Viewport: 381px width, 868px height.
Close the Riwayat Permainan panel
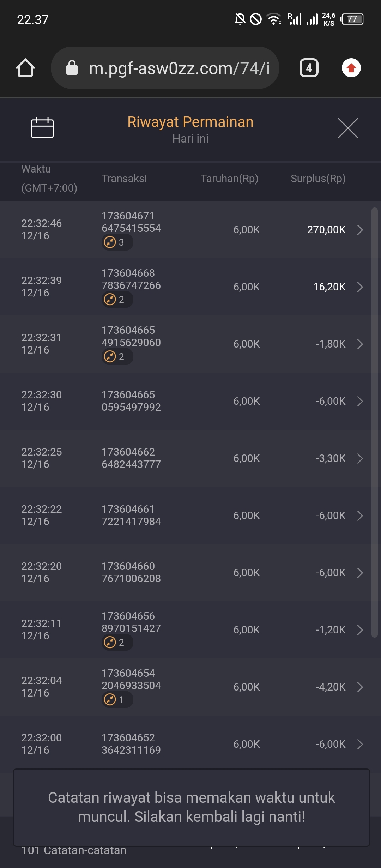tap(348, 128)
